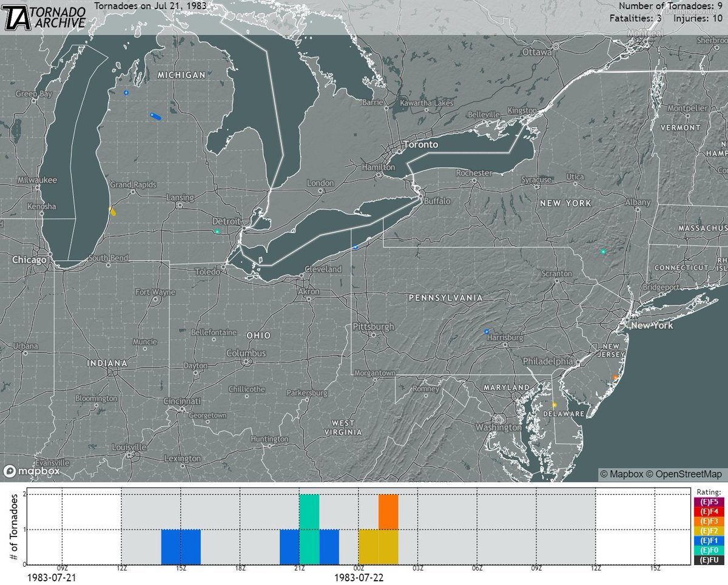
Task: Click the yellow histogram bar starting at 00Z
Action: 368,547
